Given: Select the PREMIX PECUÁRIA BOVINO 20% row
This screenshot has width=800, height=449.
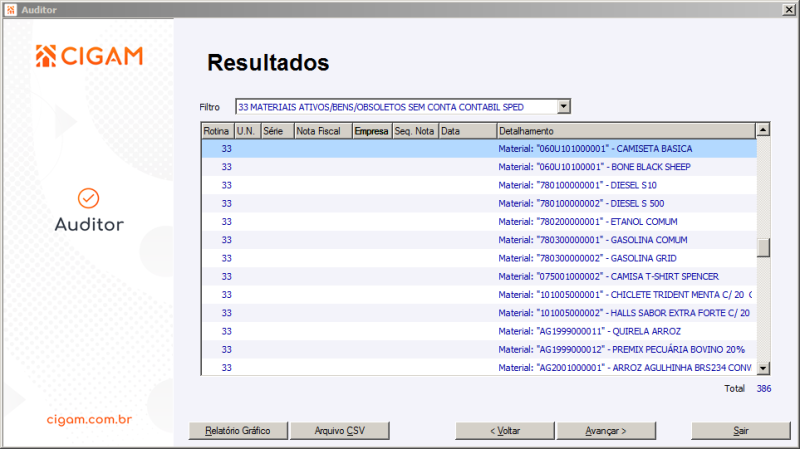Looking at the screenshot, I should (x=479, y=350).
